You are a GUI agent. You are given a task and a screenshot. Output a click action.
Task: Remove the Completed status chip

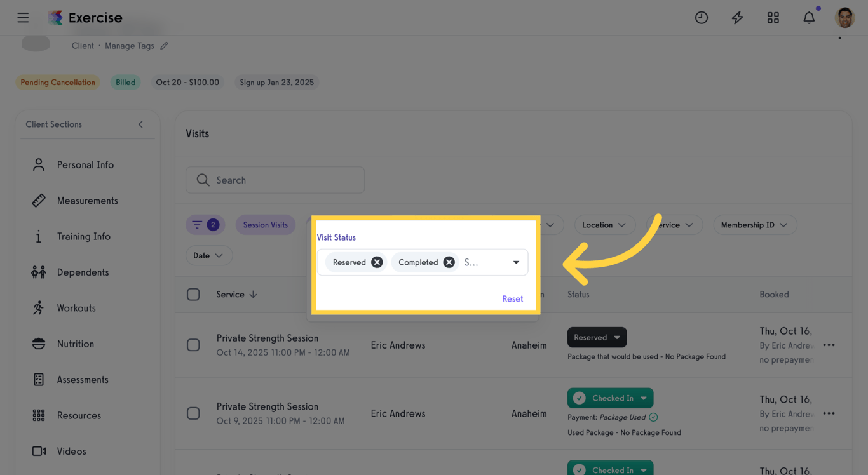coord(449,262)
